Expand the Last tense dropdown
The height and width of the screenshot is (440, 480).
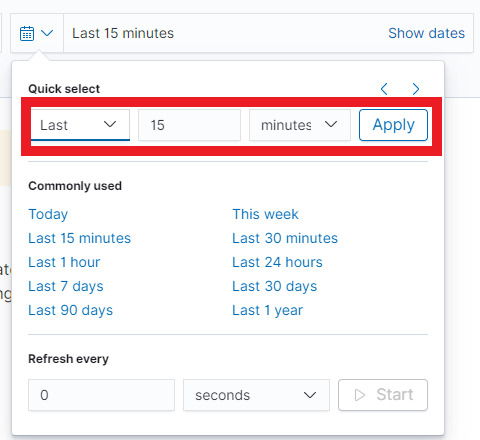point(80,125)
